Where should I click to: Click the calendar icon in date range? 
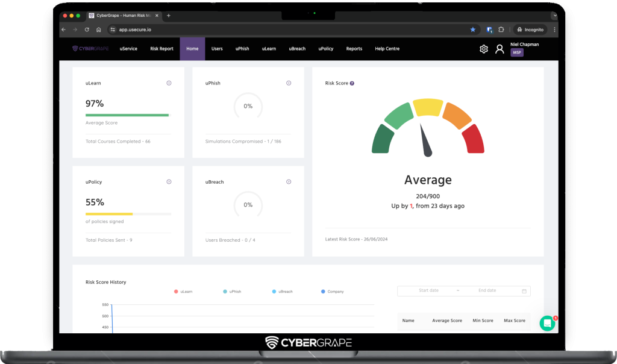pos(524,291)
